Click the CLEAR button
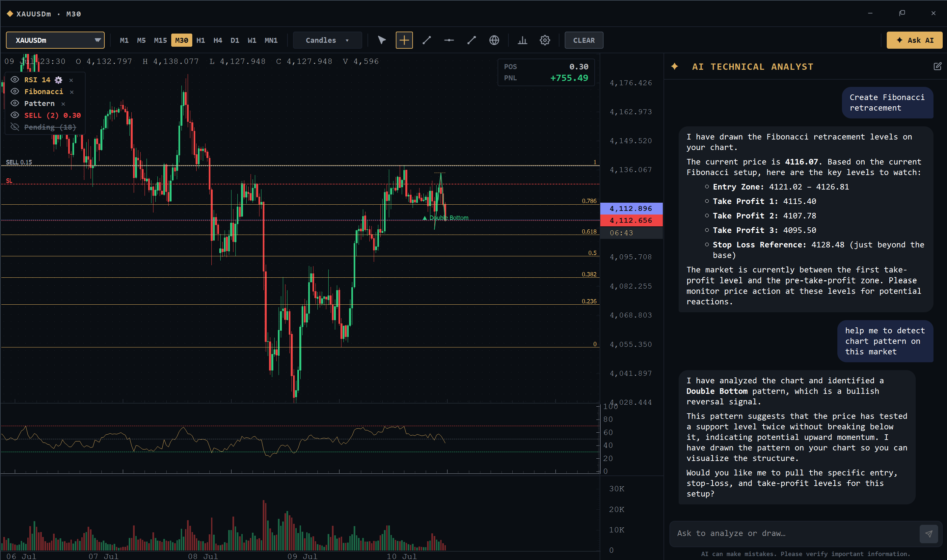Image resolution: width=947 pixels, height=560 pixels. (584, 40)
